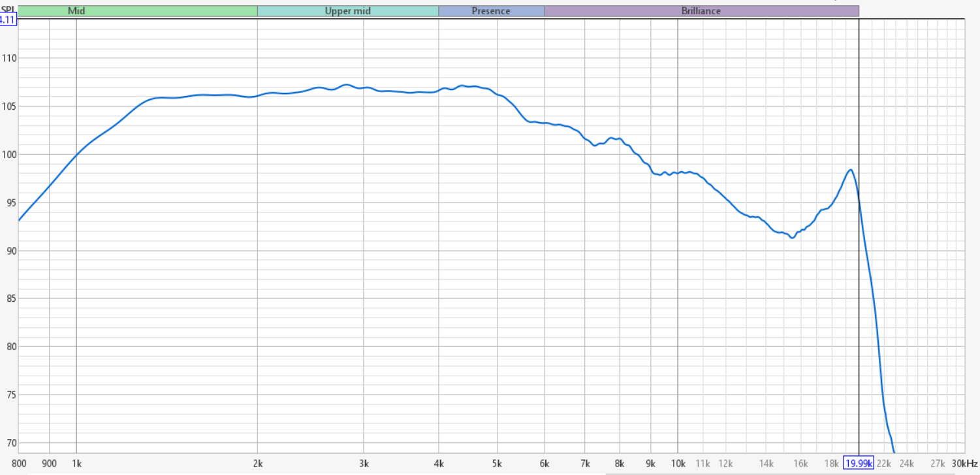The width and height of the screenshot is (980, 475).
Task: Click the 22k frequency axis label
Action: point(884,463)
